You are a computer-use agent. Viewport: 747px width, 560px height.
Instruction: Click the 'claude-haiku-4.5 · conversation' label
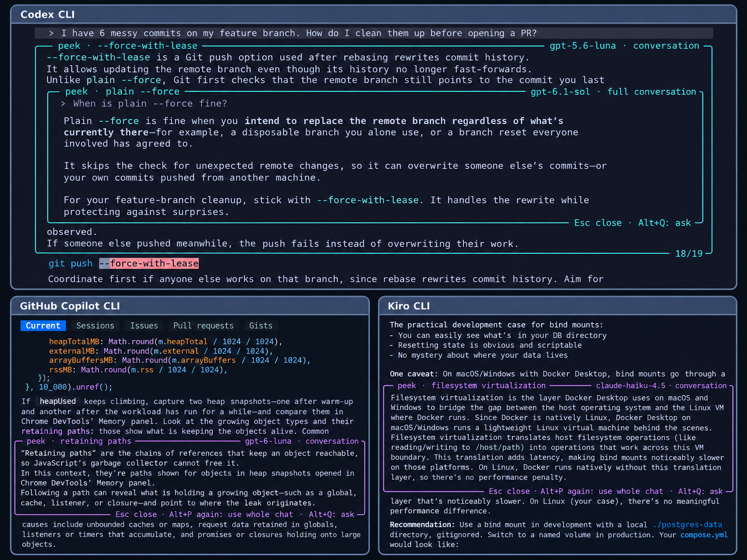click(661, 386)
